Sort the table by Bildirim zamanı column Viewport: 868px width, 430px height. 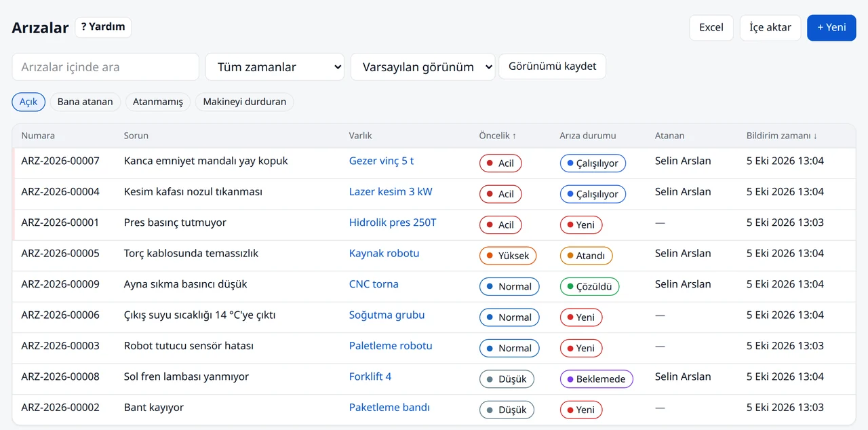tap(782, 136)
